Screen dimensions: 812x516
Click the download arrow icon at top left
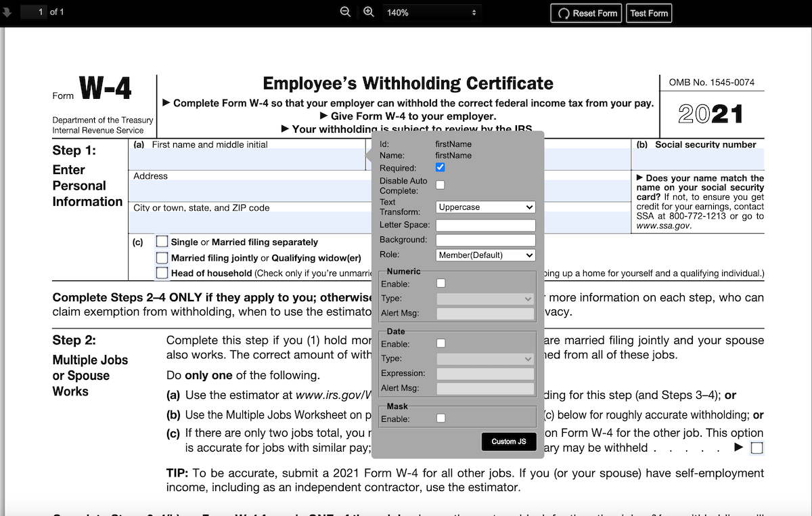click(7, 12)
